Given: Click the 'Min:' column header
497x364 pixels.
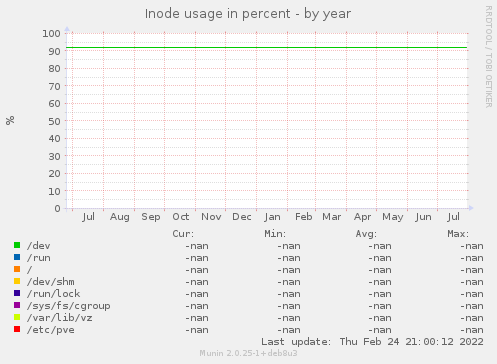Looking at the screenshot, I should point(275,234).
